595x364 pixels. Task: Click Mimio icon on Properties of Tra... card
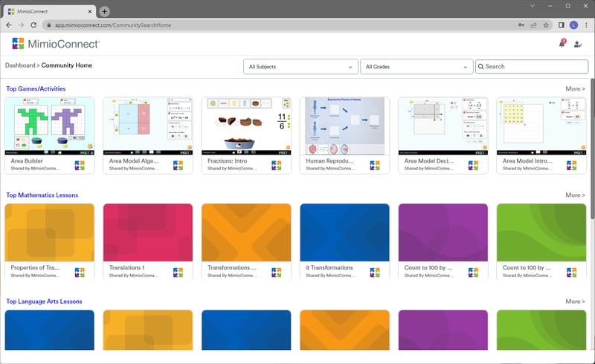[80, 272]
